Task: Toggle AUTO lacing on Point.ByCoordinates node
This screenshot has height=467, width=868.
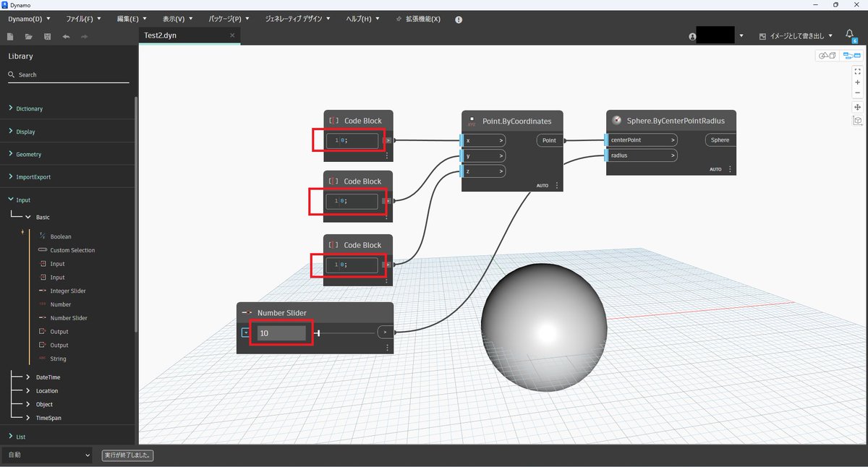Action: pyautogui.click(x=542, y=185)
